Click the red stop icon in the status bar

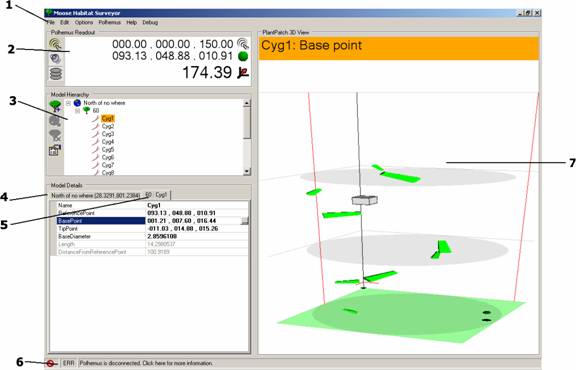click(x=50, y=363)
